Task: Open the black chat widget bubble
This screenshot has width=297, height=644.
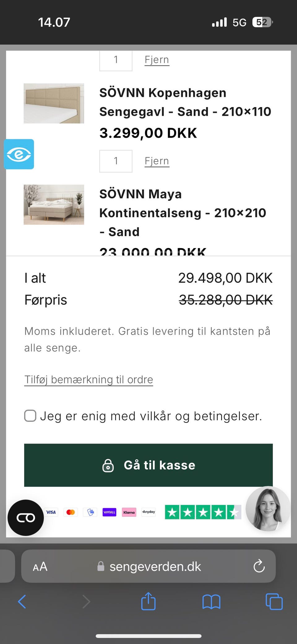Action: pyautogui.click(x=26, y=517)
